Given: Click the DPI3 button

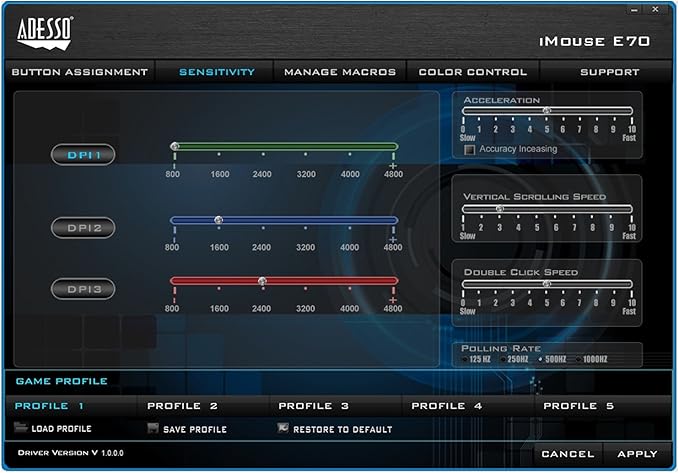Looking at the screenshot, I should coord(83,289).
